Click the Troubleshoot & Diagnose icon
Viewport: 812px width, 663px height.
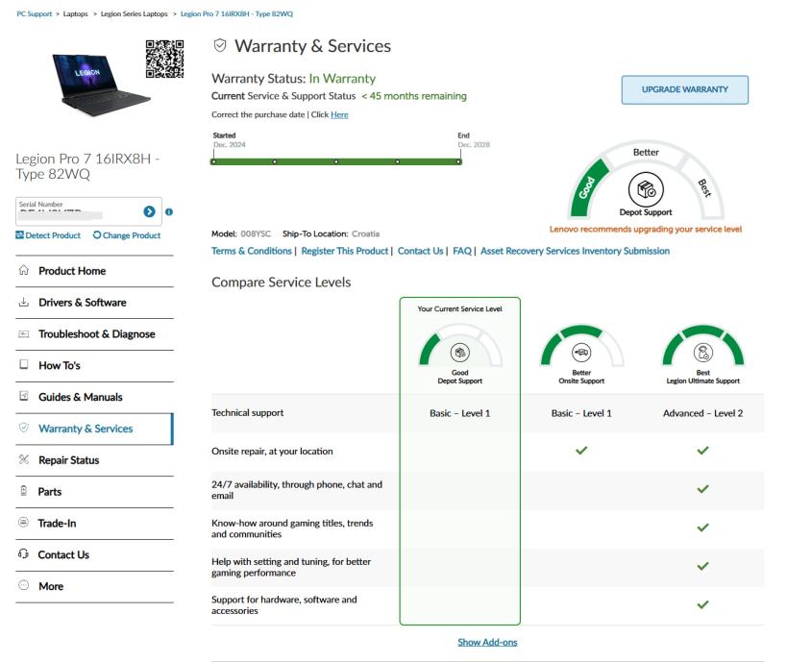(x=24, y=333)
